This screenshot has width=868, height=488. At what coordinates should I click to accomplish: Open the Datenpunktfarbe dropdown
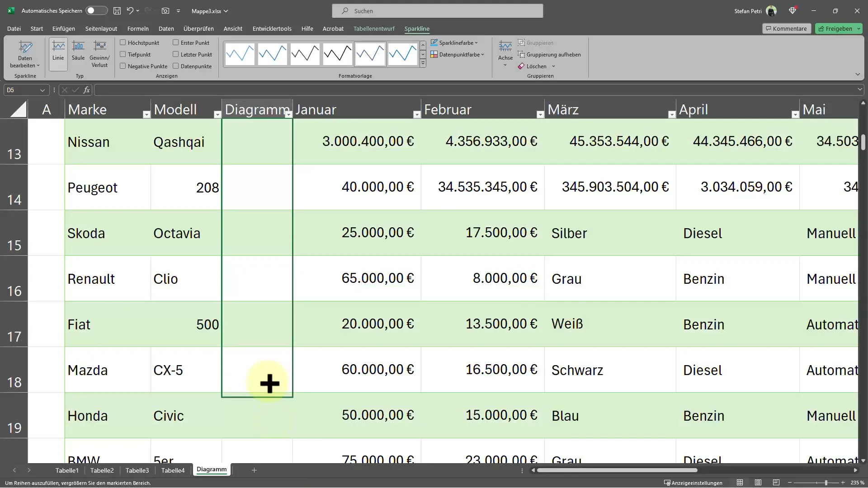(x=458, y=55)
